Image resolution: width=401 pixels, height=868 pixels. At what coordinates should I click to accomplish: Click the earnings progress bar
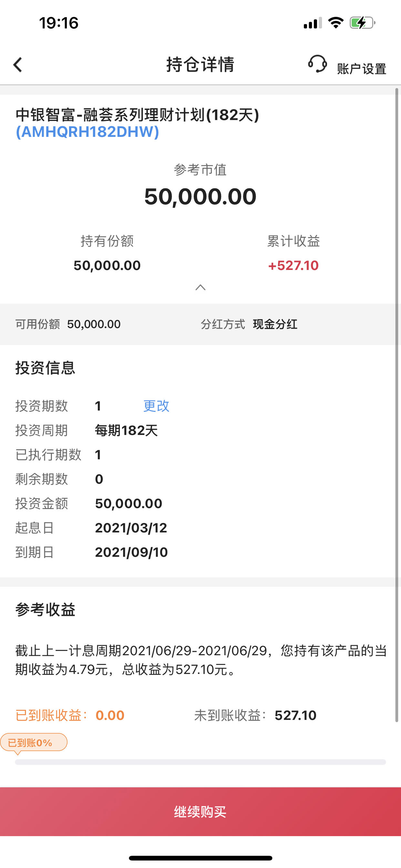(200, 762)
